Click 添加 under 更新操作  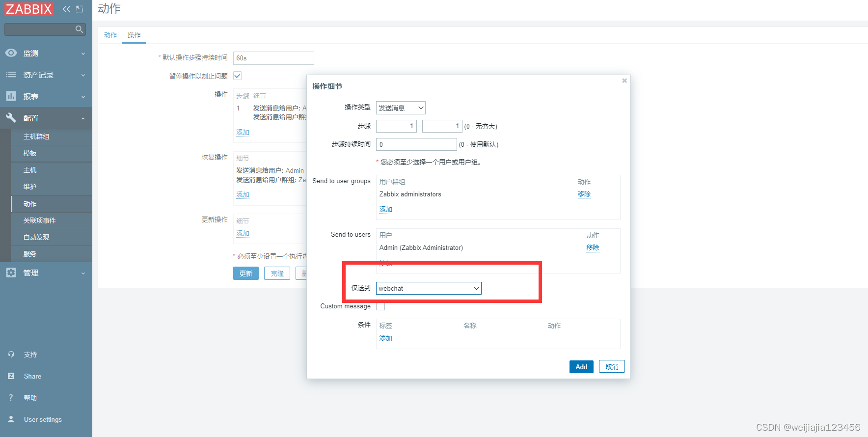pyautogui.click(x=243, y=234)
